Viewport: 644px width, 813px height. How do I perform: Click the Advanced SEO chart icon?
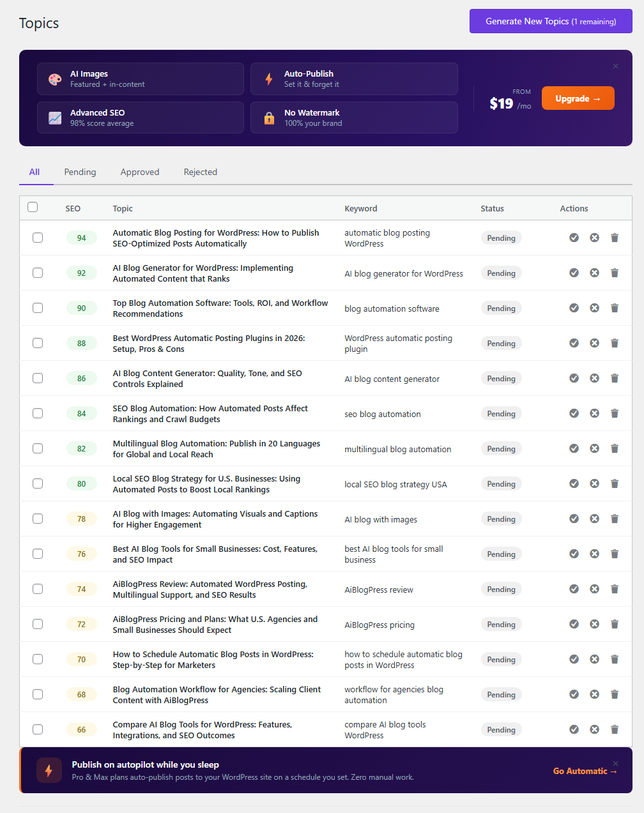55,118
